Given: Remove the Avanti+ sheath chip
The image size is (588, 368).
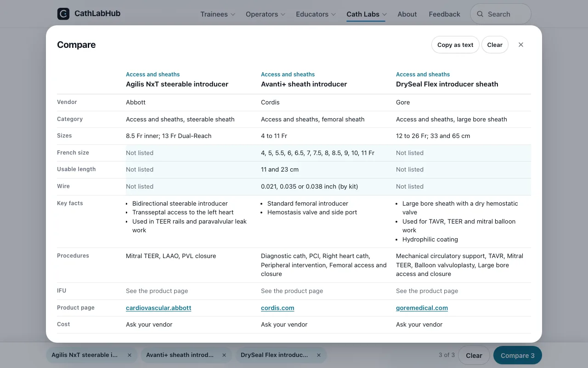Looking at the screenshot, I should [224, 355].
